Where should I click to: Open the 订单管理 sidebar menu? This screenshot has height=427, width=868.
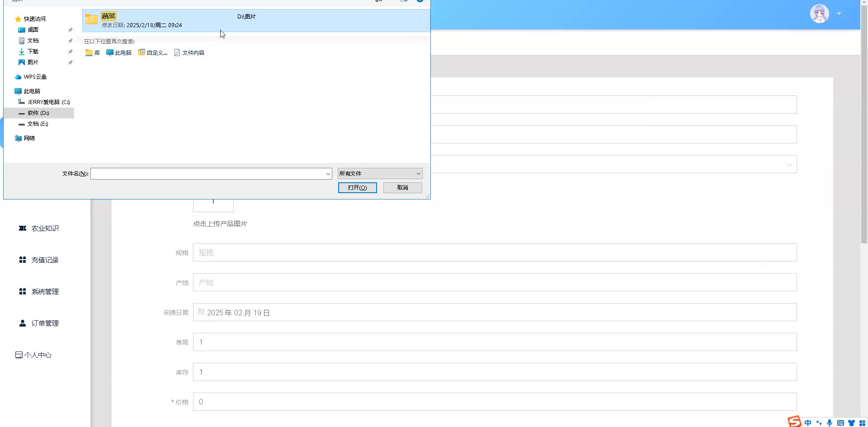click(39, 323)
